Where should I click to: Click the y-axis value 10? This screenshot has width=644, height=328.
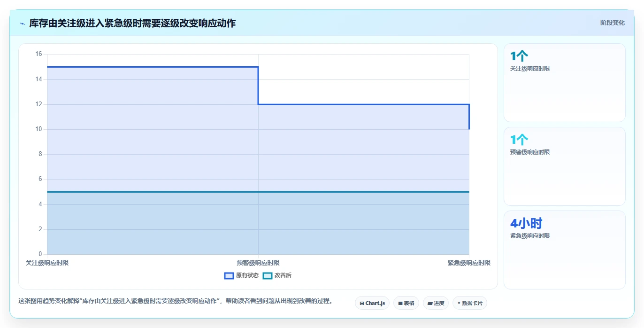[39, 129]
